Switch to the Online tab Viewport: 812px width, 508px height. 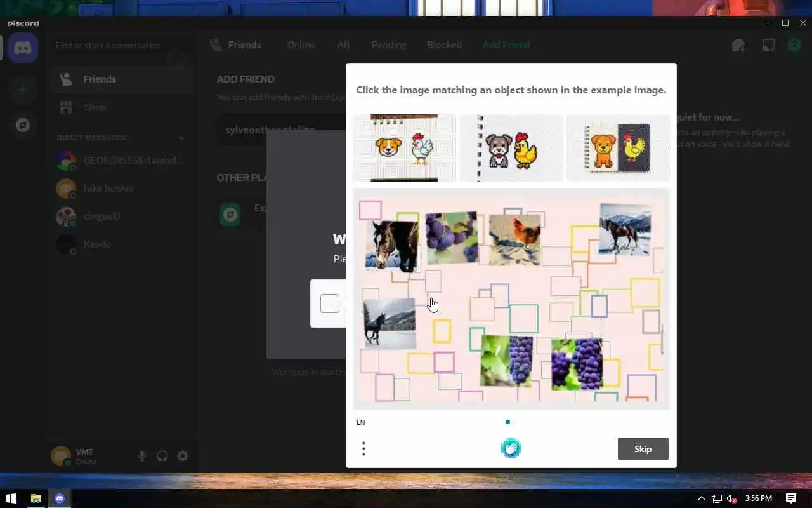pos(301,45)
